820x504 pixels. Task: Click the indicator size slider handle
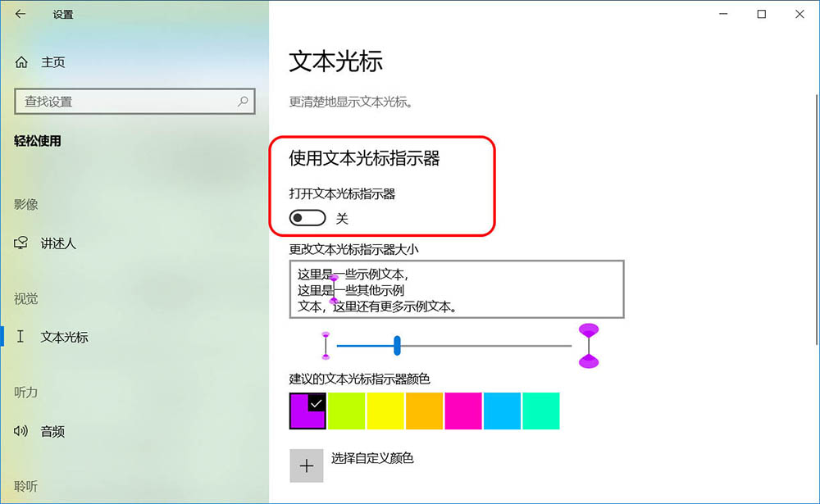coord(398,346)
